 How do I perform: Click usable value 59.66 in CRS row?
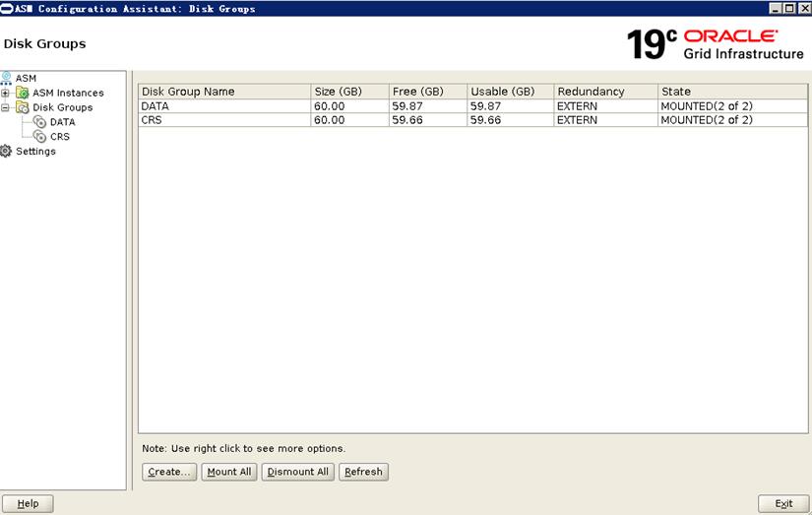point(485,120)
